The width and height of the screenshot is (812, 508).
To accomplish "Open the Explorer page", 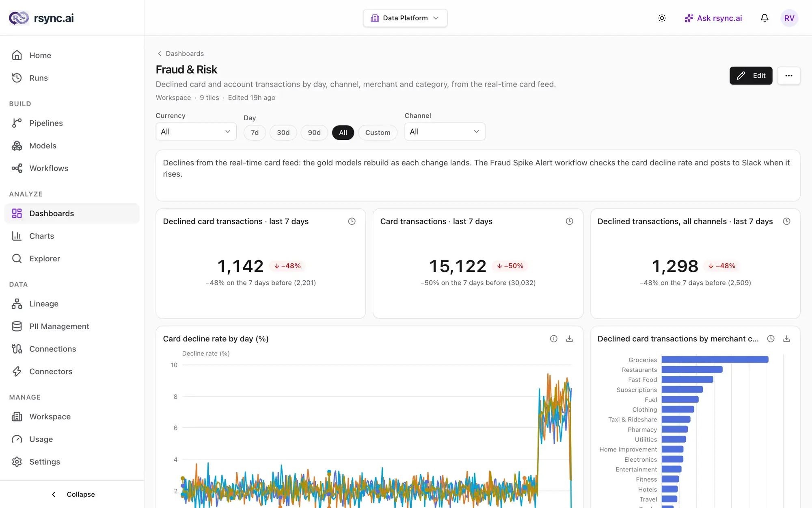I will click(72, 258).
